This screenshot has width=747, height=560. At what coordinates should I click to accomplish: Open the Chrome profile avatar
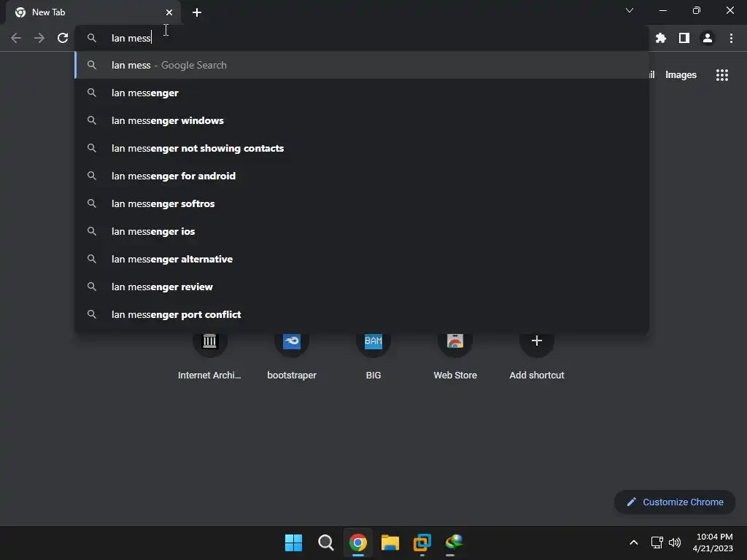[x=708, y=38]
